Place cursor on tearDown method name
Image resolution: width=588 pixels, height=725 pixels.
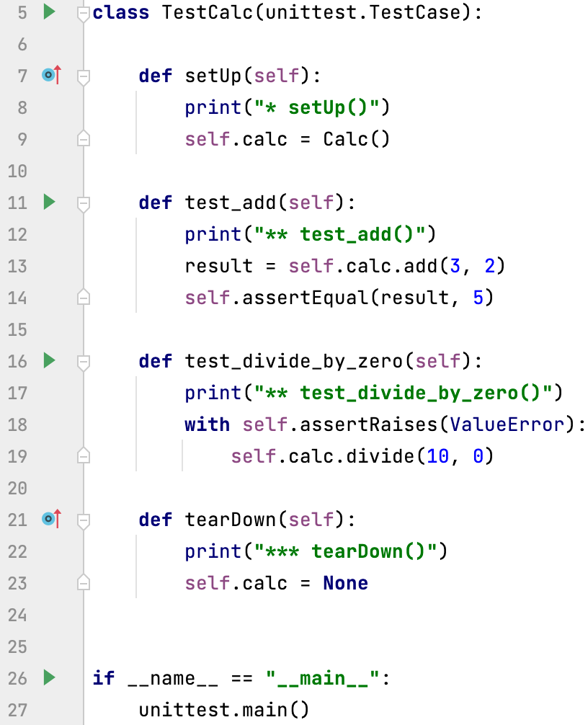[x=230, y=520]
